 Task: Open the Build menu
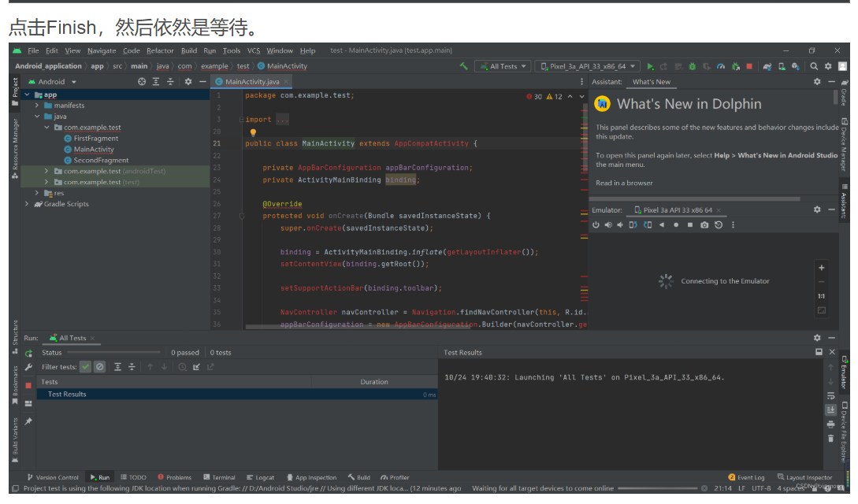click(x=189, y=51)
